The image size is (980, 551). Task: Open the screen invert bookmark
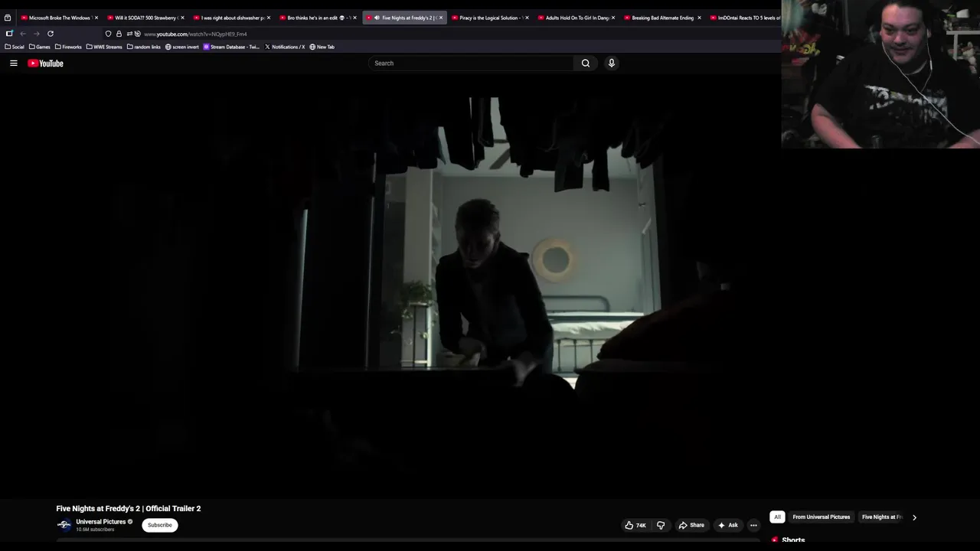point(182,47)
